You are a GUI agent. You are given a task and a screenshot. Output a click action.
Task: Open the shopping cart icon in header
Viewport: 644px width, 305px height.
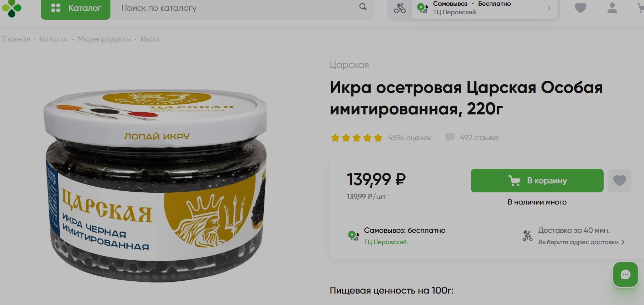coord(640,8)
